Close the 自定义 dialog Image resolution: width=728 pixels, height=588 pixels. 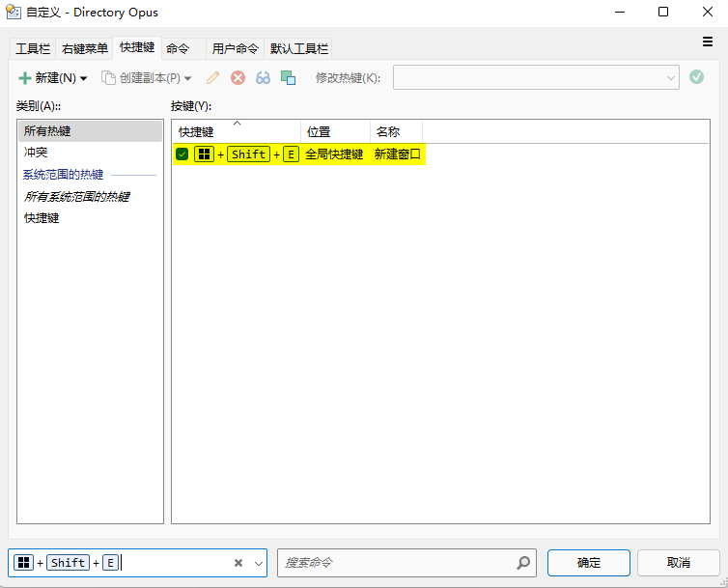tap(708, 12)
